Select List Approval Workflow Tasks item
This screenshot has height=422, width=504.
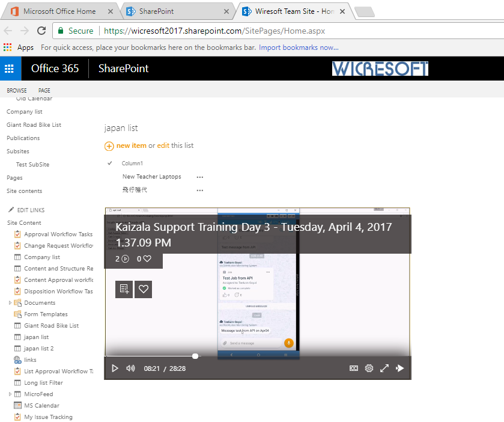pos(58,371)
